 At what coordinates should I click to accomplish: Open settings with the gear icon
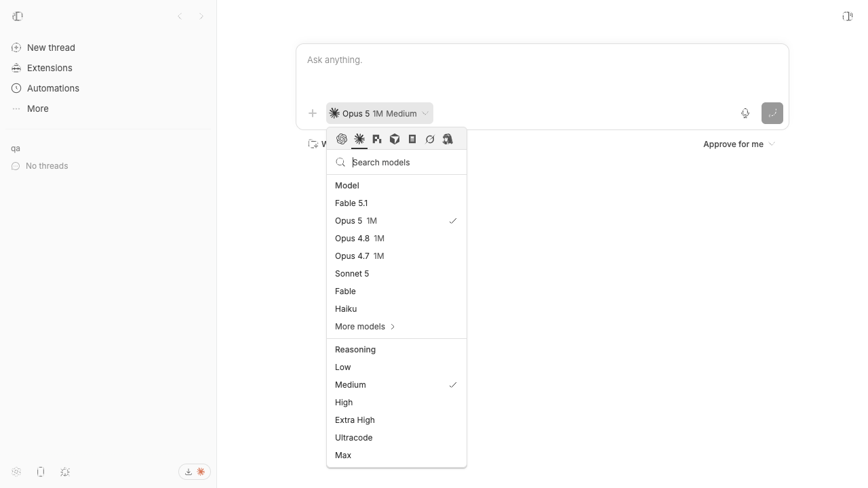pos(16,472)
